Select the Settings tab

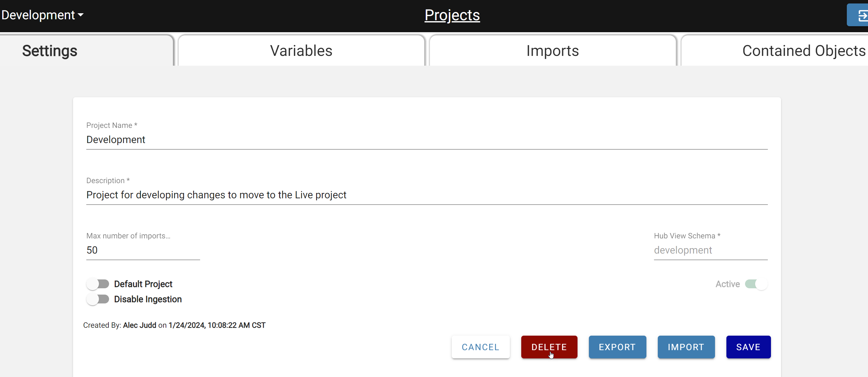50,51
